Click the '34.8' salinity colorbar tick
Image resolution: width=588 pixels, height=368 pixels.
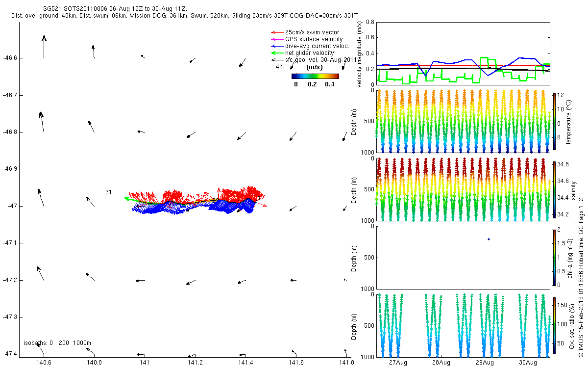click(x=563, y=164)
